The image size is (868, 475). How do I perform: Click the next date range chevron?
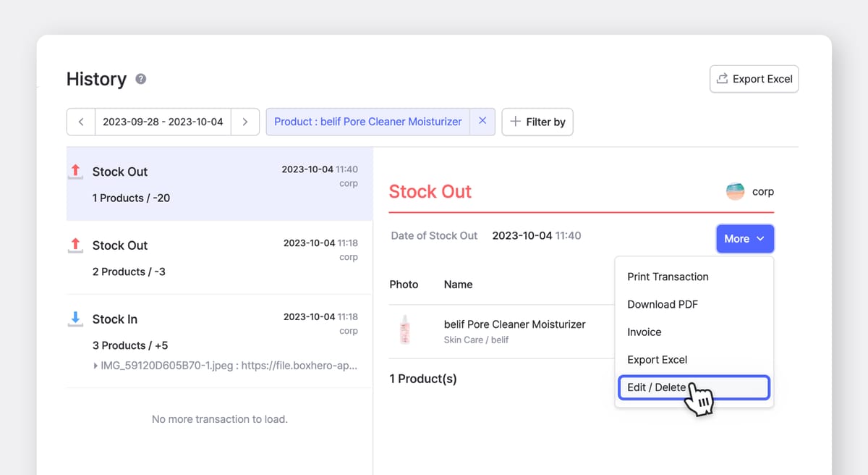pos(245,122)
